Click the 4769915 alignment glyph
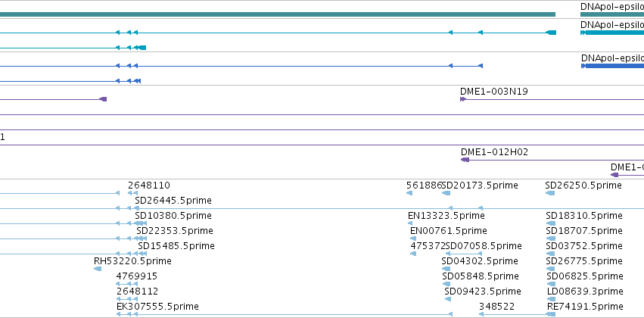This screenshot has width=644, height=318. (126, 284)
